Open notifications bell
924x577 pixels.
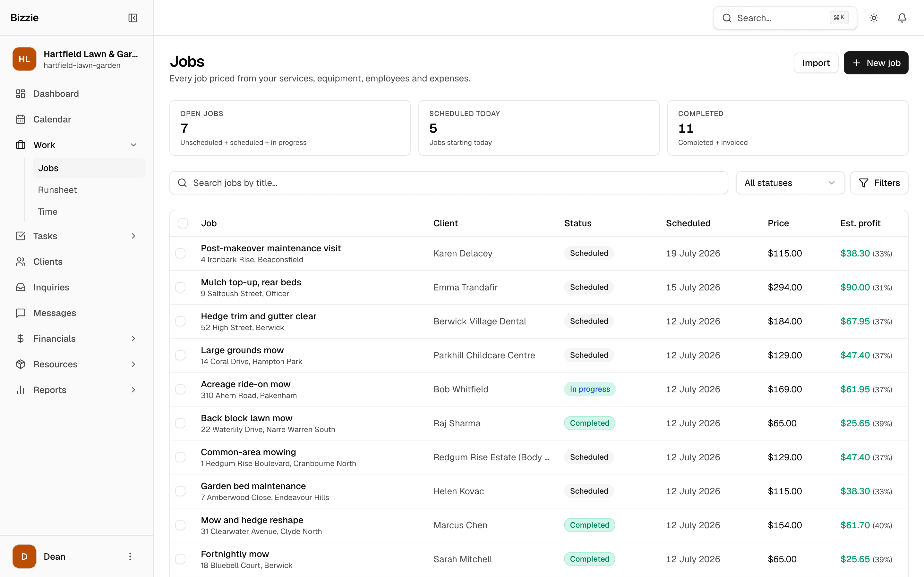[x=902, y=18]
